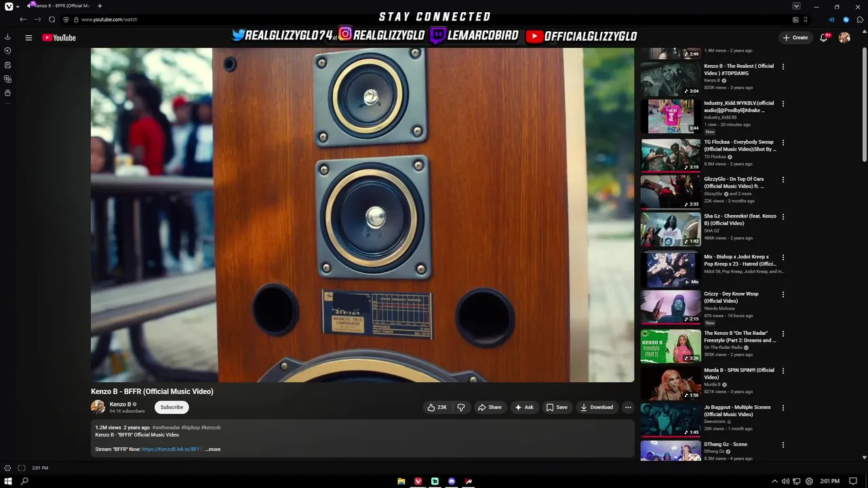Open the Extensions puzzle icon

coord(861,20)
